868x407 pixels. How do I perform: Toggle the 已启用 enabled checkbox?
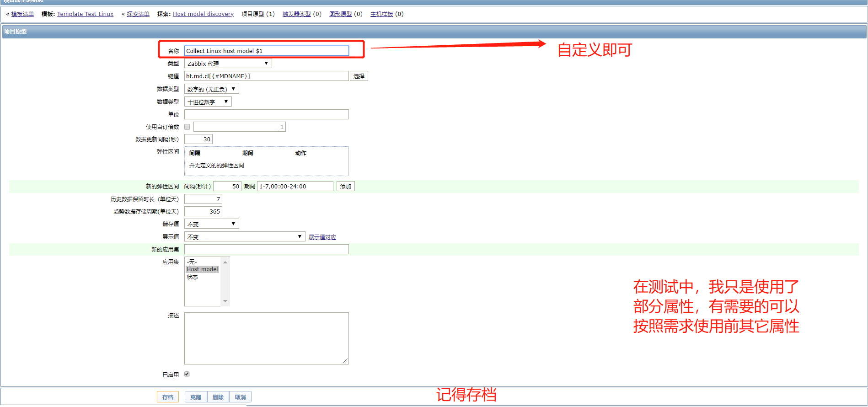187,374
